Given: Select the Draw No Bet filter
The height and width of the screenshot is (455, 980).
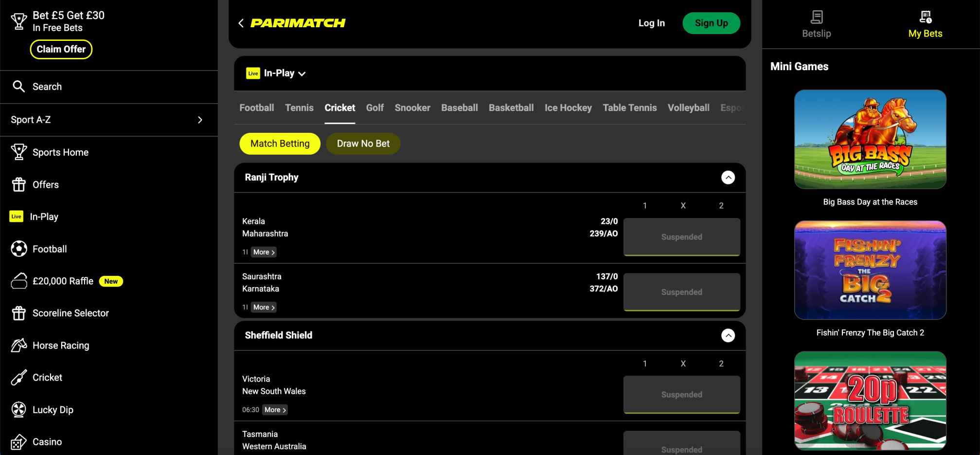Looking at the screenshot, I should click(363, 144).
